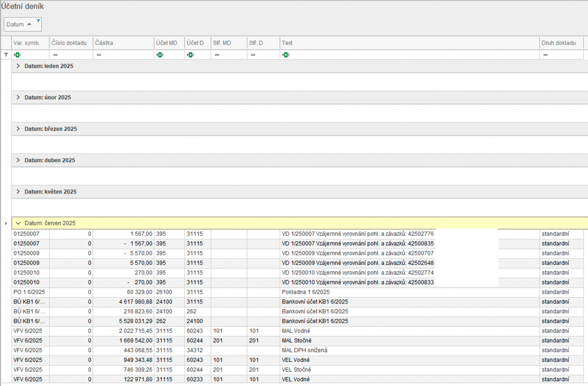Expand the duben 2025 group
This screenshot has width=588, height=386.
click(18, 160)
